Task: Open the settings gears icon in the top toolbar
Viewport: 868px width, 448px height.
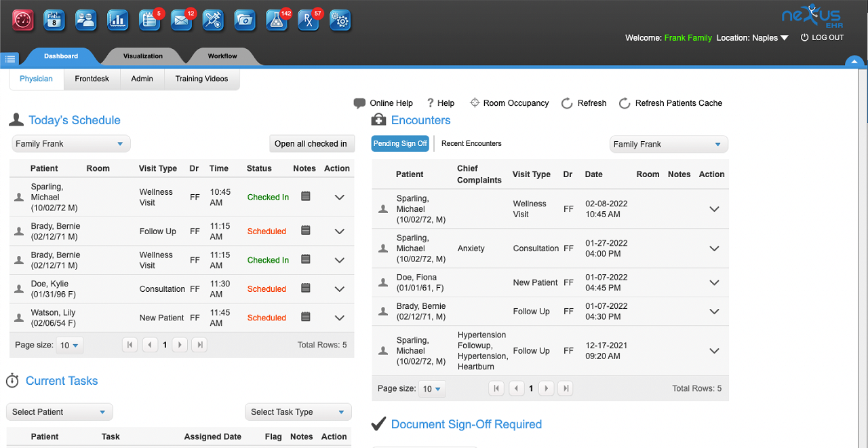Action: point(340,20)
